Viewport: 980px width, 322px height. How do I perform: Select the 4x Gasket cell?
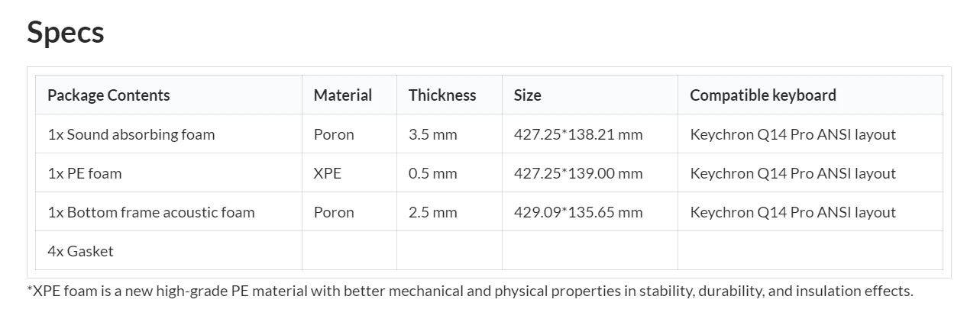coord(80,251)
